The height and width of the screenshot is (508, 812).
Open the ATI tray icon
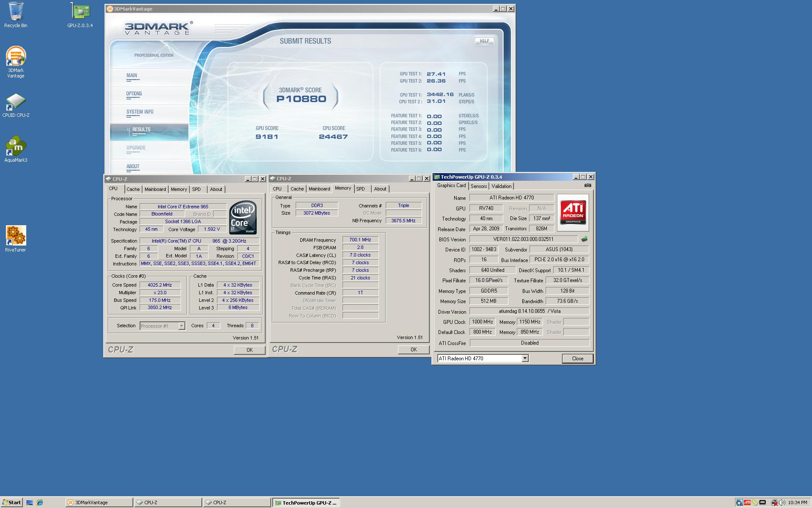click(x=747, y=502)
